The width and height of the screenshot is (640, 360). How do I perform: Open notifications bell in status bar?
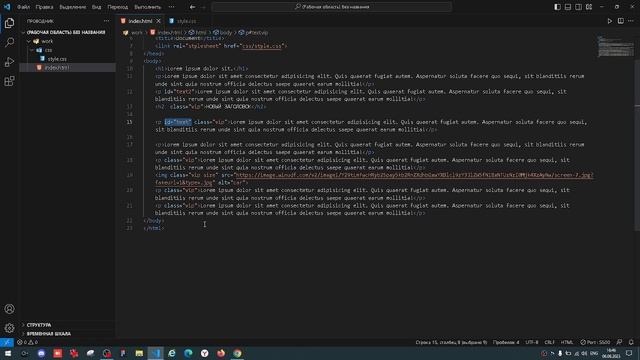tap(631, 342)
